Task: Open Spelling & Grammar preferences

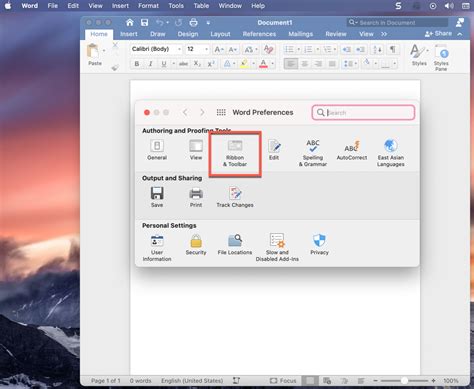Action: [x=313, y=153]
